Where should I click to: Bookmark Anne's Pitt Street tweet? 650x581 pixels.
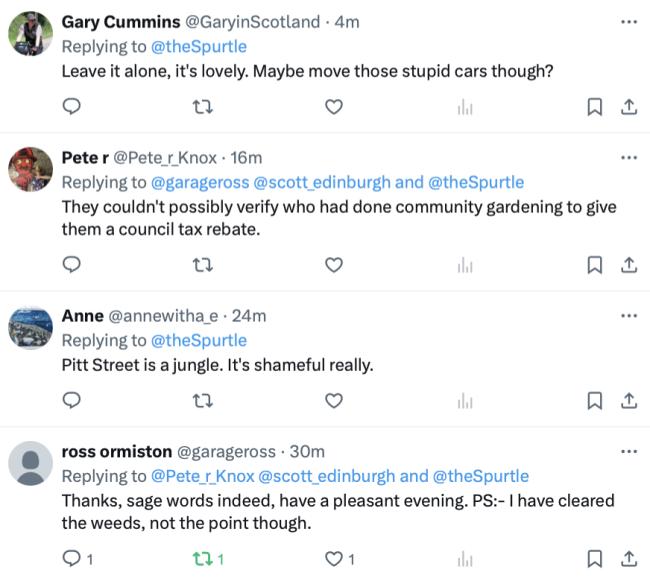pos(594,400)
